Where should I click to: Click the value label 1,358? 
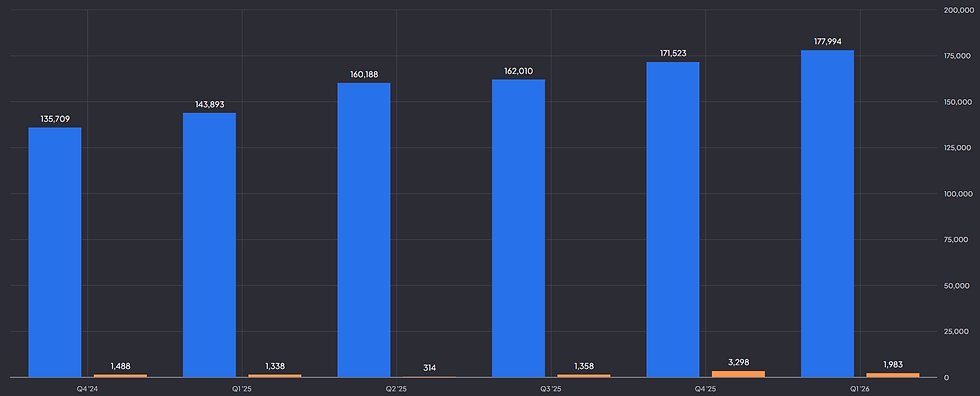click(584, 366)
